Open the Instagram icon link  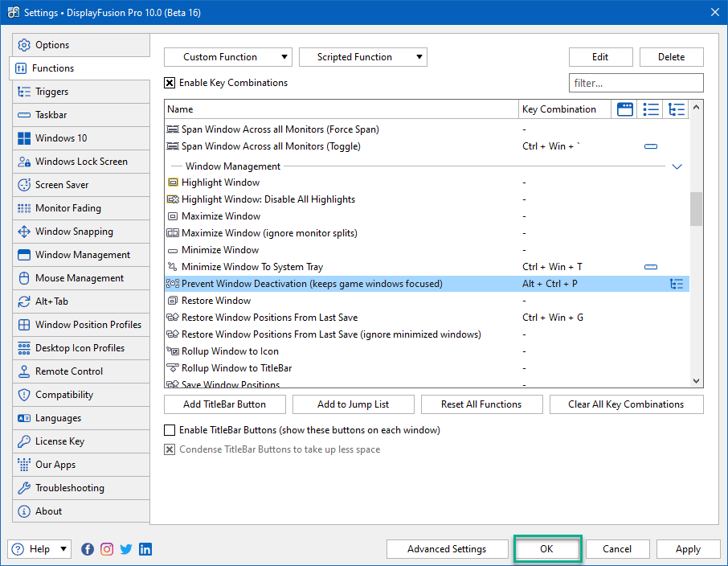point(107,549)
